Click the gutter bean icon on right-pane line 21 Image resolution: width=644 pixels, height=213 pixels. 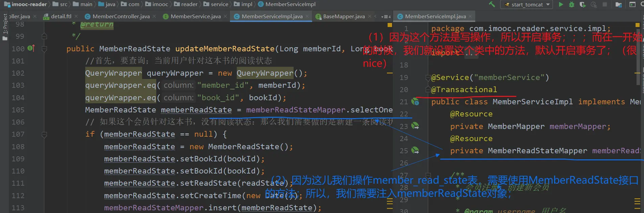(415, 101)
